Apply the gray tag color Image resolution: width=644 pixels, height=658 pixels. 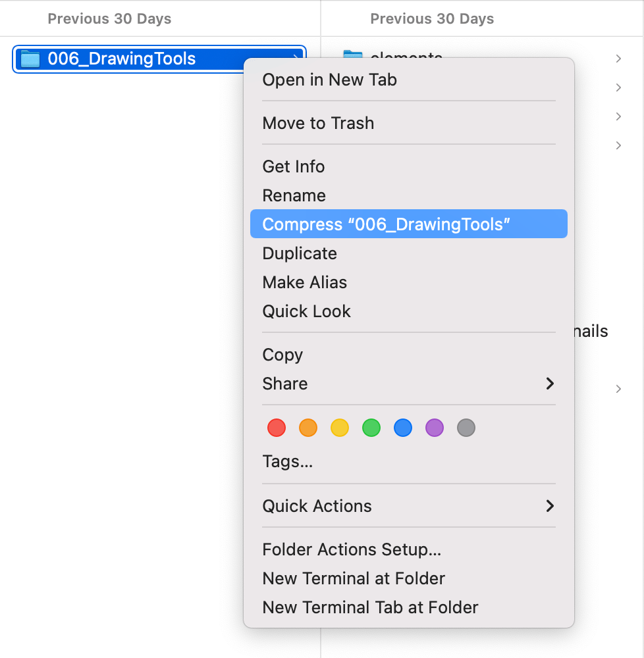(466, 428)
